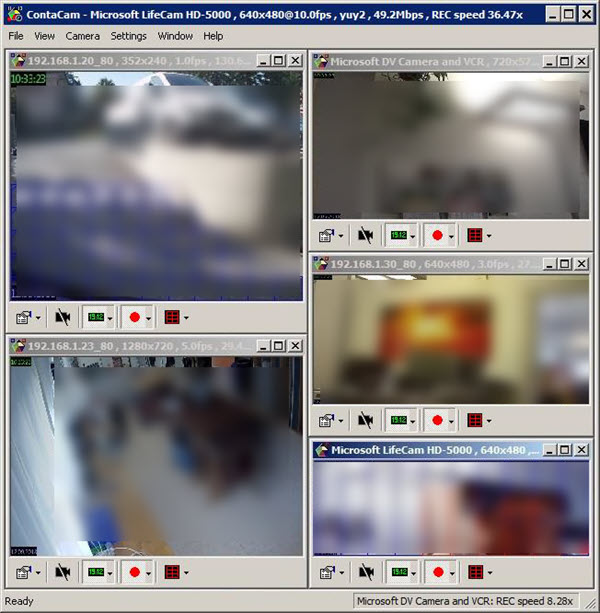Click red record button in 192.168.1.23_80 window

tap(134, 572)
